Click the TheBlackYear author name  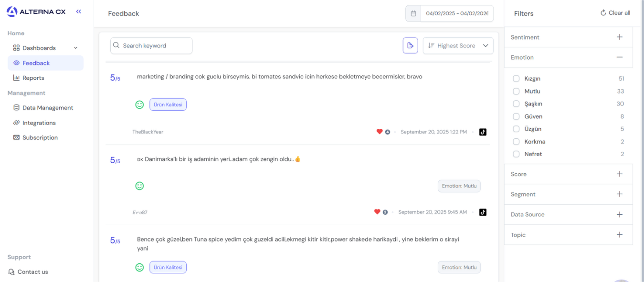148,132
